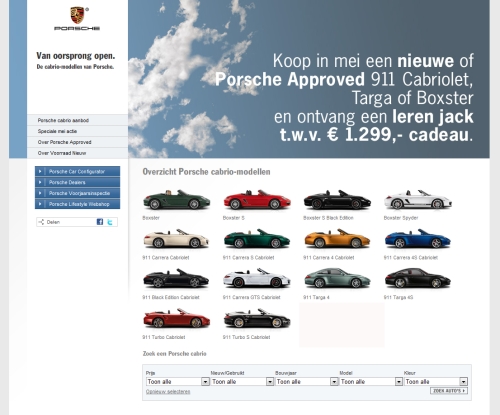500x415 pixels.
Task: Click the Delen share icon
Action: click(41, 222)
